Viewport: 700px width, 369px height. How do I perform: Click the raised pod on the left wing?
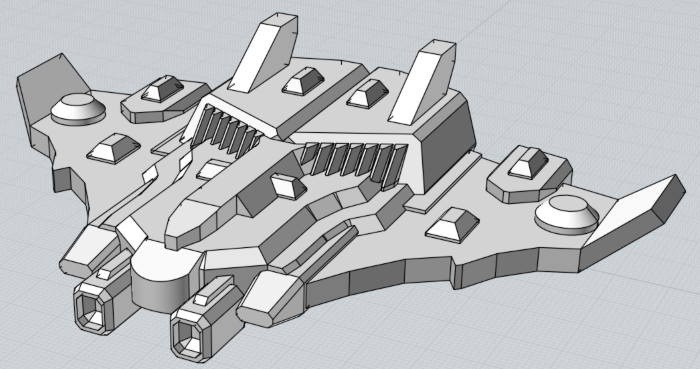(164, 99)
